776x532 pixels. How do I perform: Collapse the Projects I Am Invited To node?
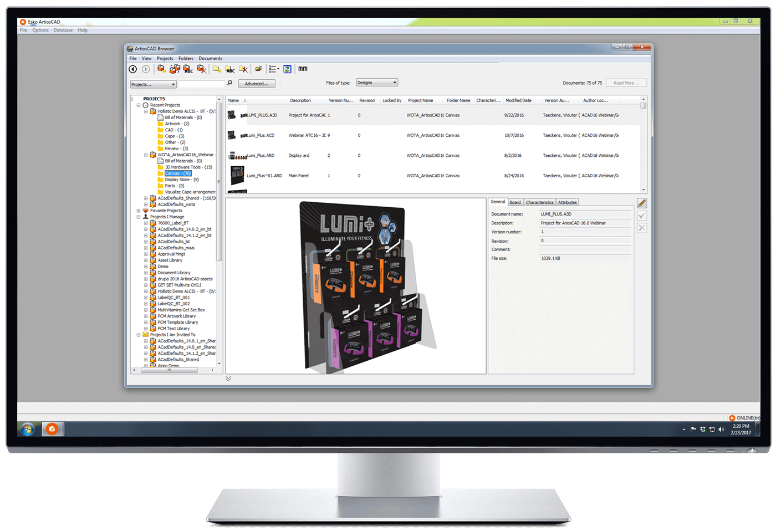pyautogui.click(x=139, y=335)
